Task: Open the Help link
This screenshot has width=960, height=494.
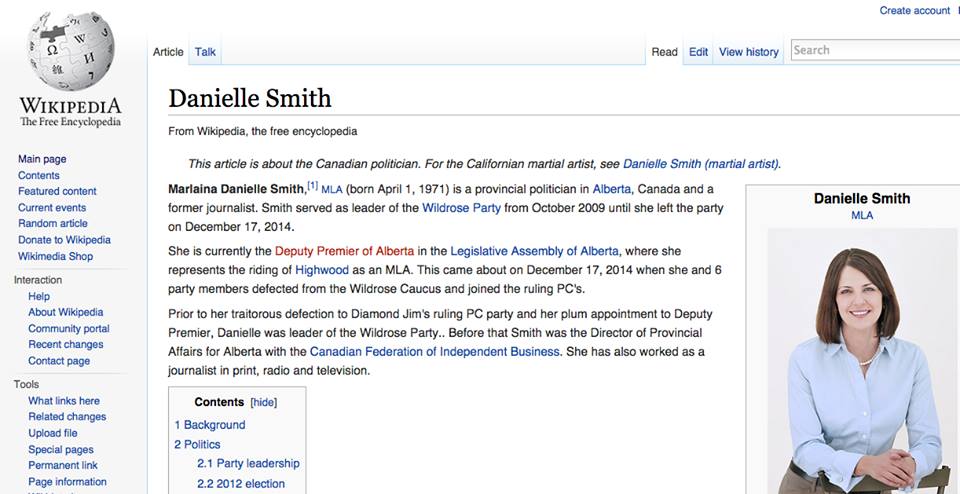Action: click(39, 296)
